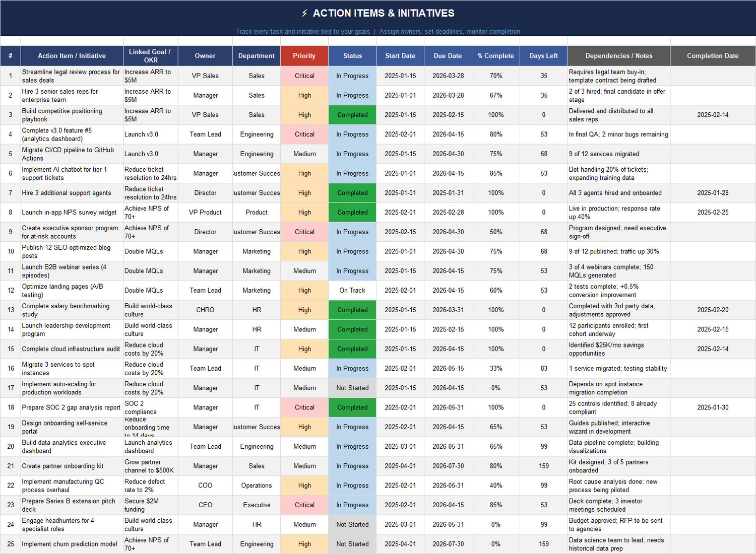Switch focus to the Action Item / Initiative header
756x554 pixels.
tap(71, 56)
